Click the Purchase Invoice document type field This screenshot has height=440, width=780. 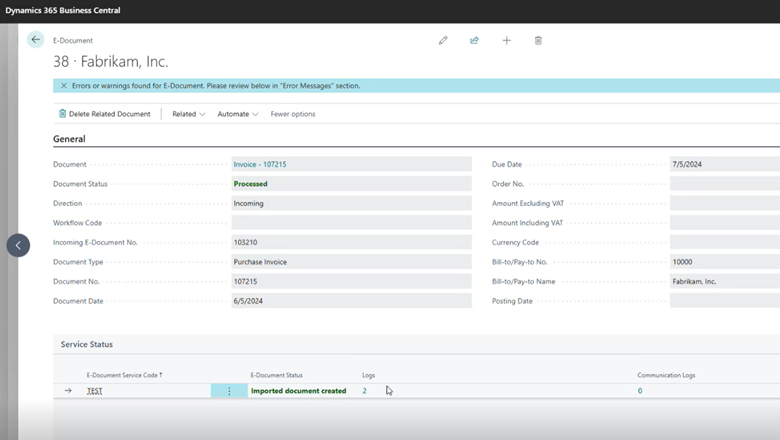351,262
